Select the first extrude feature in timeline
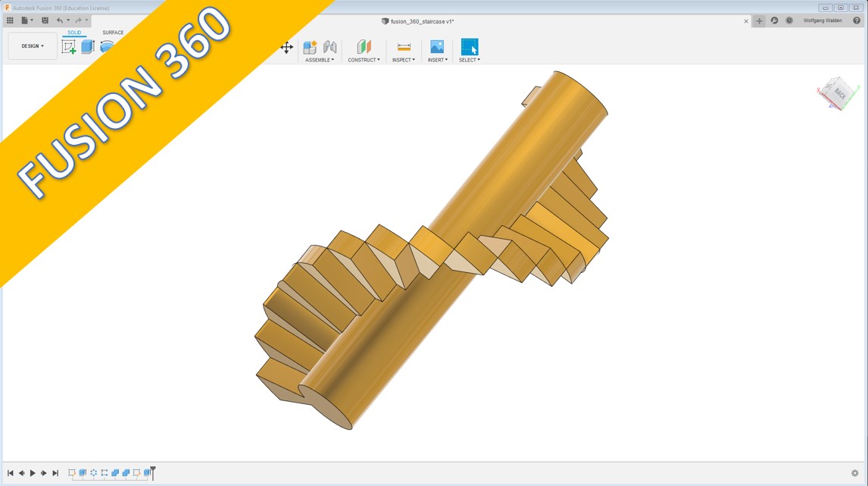Image resolution: width=868 pixels, height=486 pixels. point(83,472)
